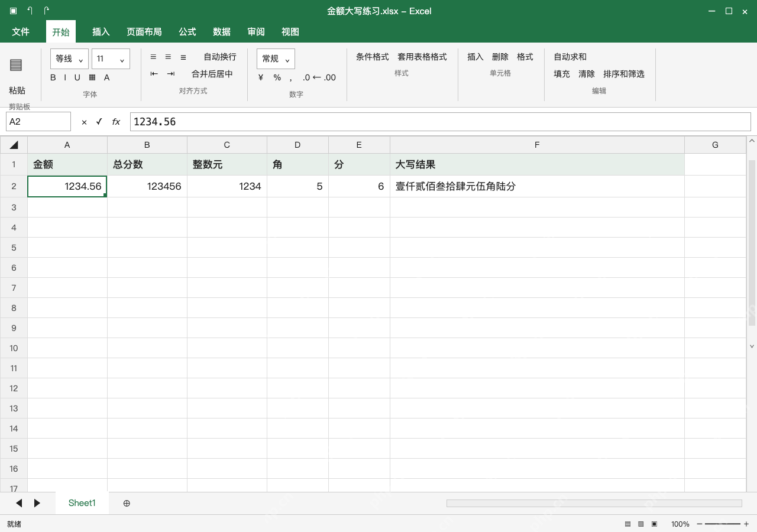
Task: Open the cell borders tool
Action: pos(92,77)
